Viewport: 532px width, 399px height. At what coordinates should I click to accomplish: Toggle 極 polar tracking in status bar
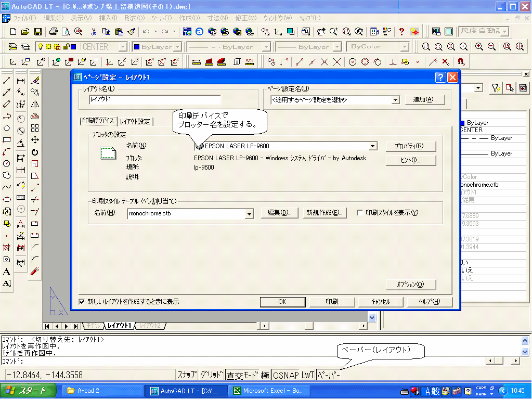coord(265,375)
